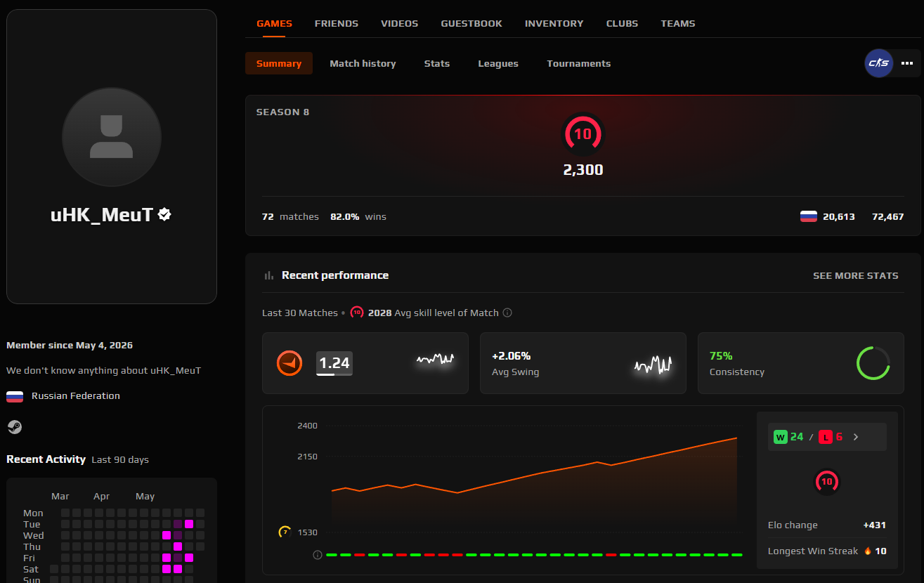This screenshot has height=583, width=924.
Task: Open the Steam account icon link
Action: pyautogui.click(x=14, y=427)
